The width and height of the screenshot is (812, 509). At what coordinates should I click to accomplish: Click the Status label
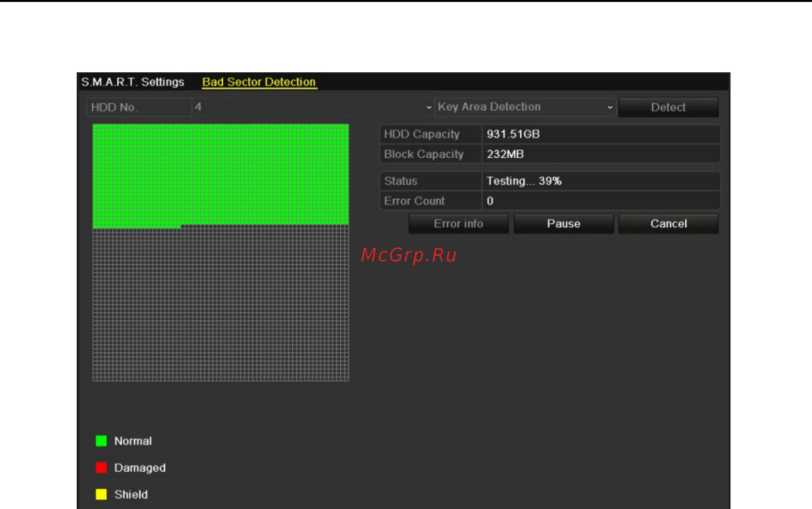[x=400, y=181]
